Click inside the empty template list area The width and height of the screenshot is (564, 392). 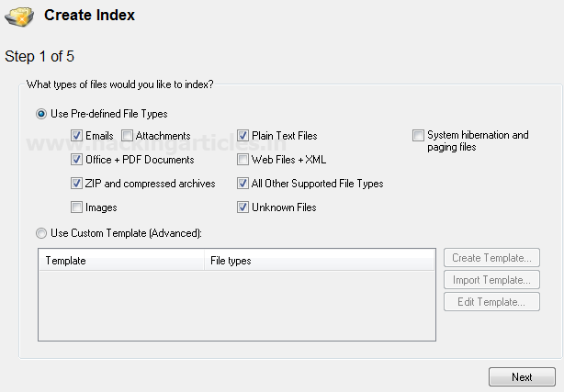[x=236, y=306]
